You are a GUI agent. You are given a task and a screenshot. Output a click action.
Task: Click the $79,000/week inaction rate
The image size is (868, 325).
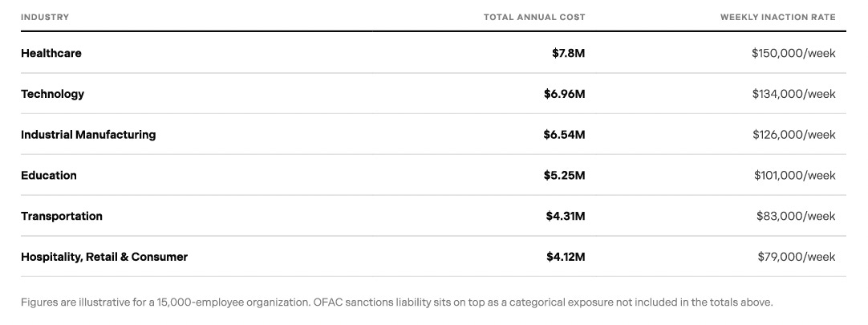pyautogui.click(x=797, y=257)
